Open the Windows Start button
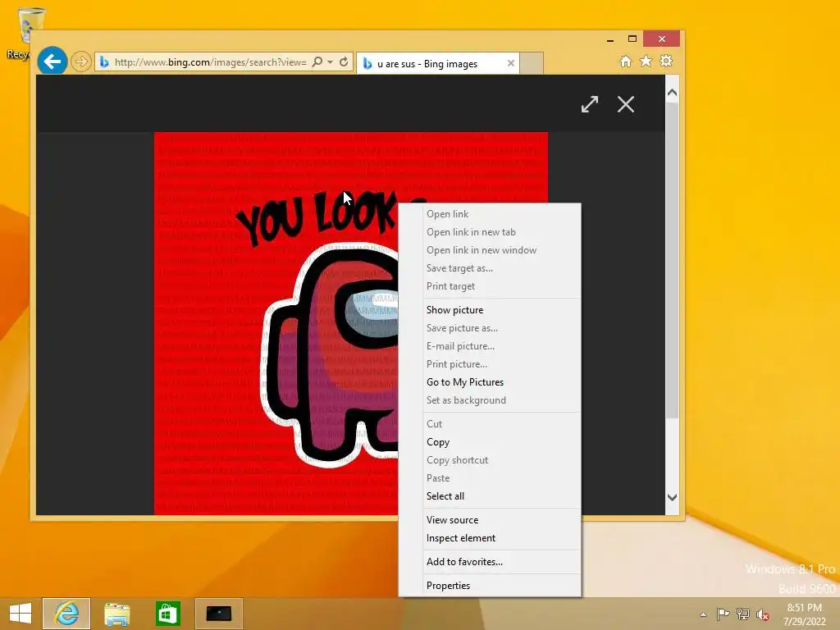 pos(21,614)
